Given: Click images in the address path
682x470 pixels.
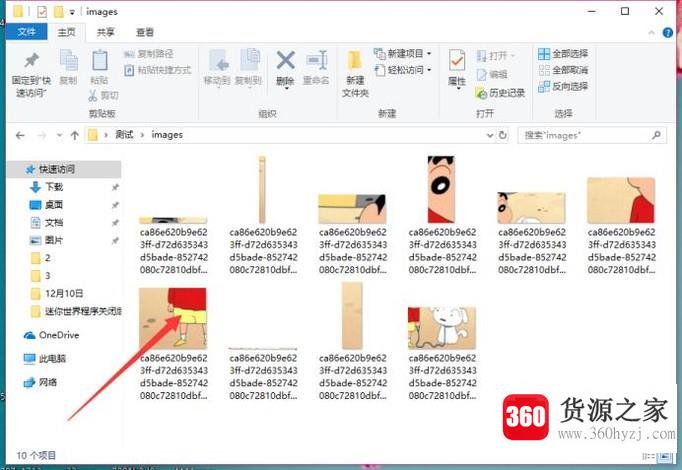Looking at the screenshot, I should coord(167,135).
